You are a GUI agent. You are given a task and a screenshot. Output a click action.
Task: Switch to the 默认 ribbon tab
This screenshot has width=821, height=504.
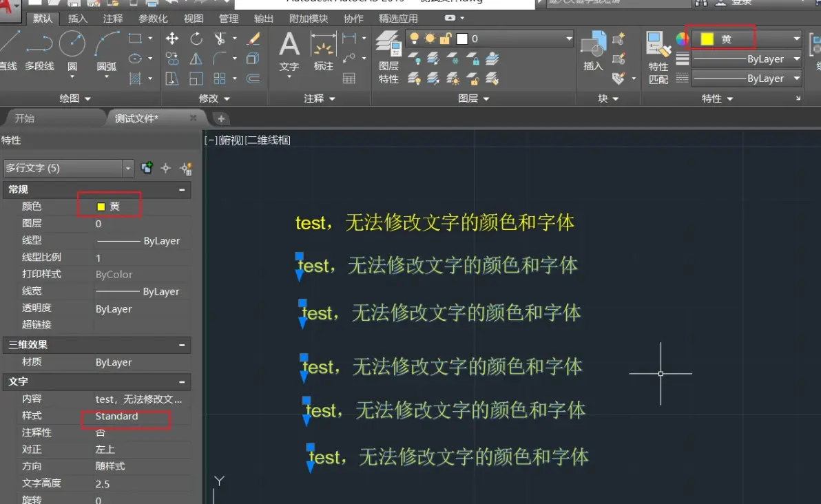tap(43, 19)
